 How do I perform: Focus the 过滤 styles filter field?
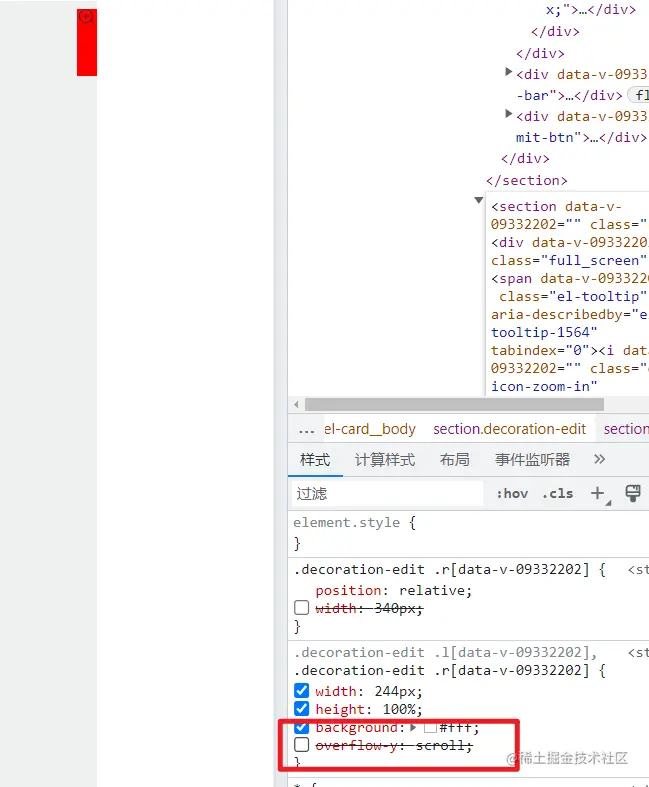(x=387, y=494)
